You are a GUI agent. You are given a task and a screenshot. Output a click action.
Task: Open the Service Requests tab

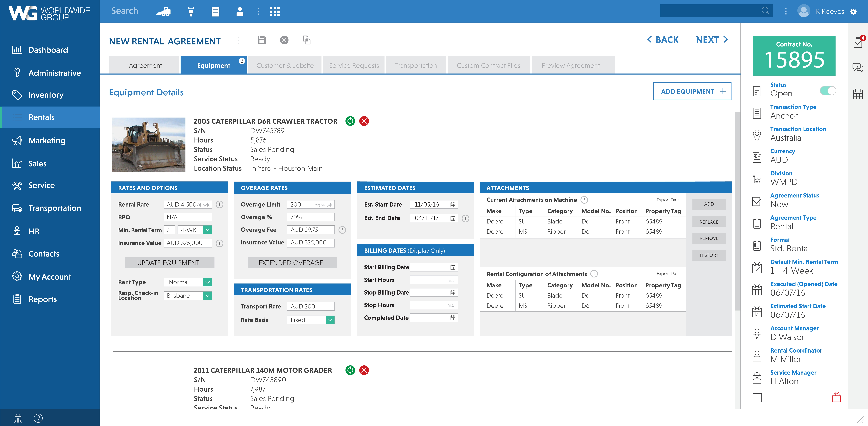[354, 65]
